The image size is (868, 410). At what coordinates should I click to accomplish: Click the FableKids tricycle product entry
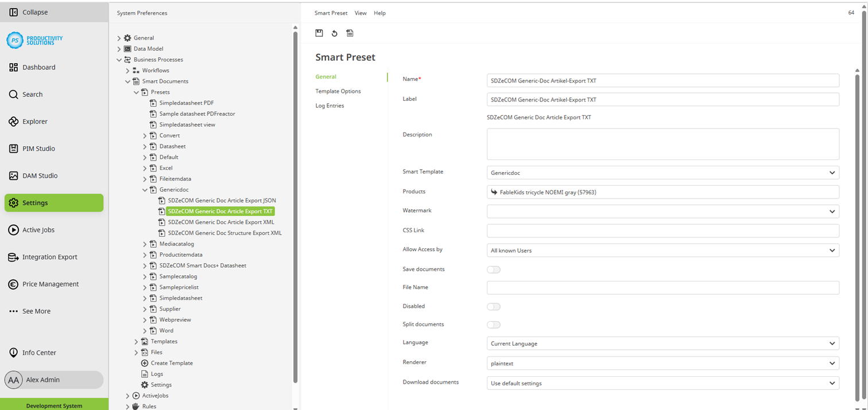(x=542, y=192)
